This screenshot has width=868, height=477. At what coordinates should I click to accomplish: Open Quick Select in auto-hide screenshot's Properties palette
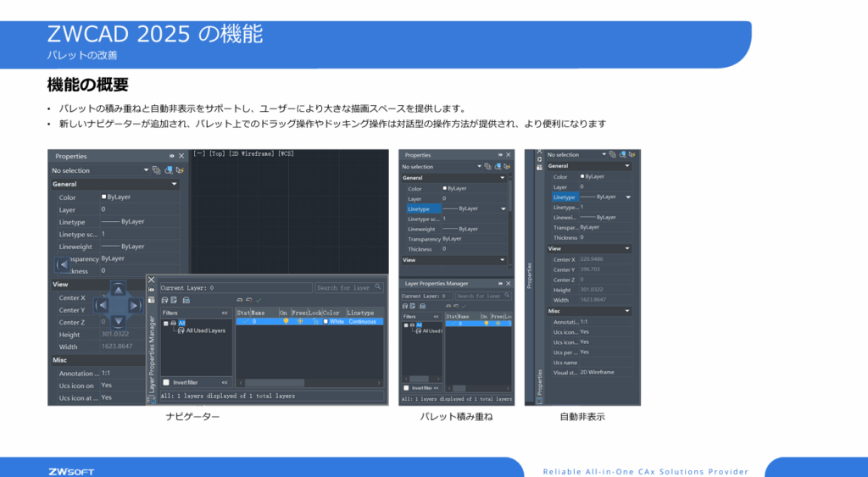[x=632, y=154]
